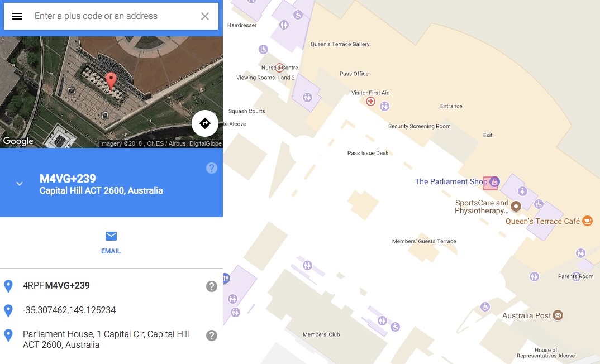Open help icon in blue header

pyautogui.click(x=212, y=168)
